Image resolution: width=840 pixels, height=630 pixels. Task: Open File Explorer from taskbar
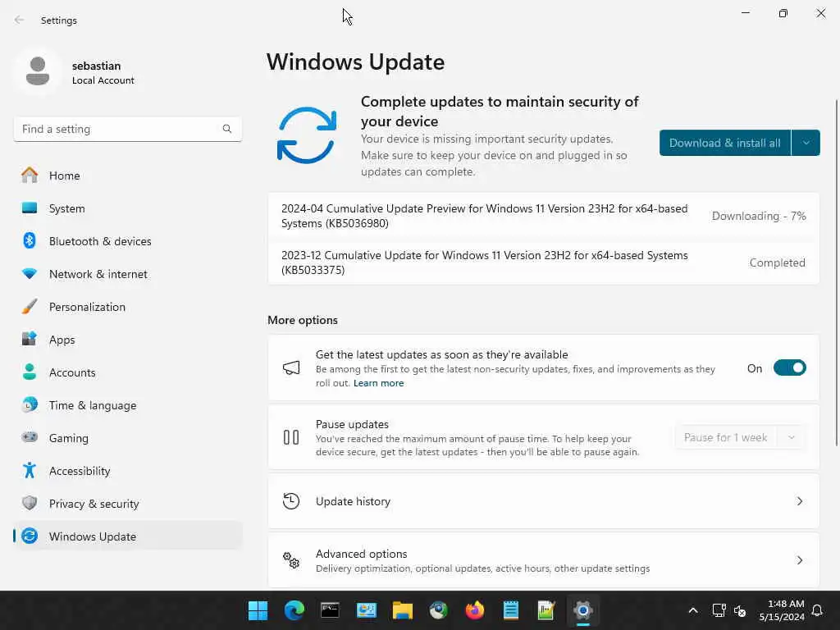pos(402,610)
